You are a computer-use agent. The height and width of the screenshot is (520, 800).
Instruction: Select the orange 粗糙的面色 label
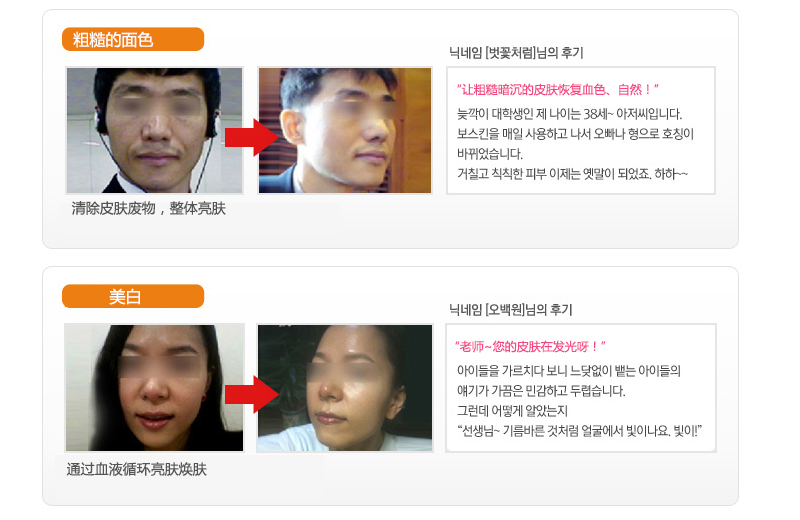(133, 39)
